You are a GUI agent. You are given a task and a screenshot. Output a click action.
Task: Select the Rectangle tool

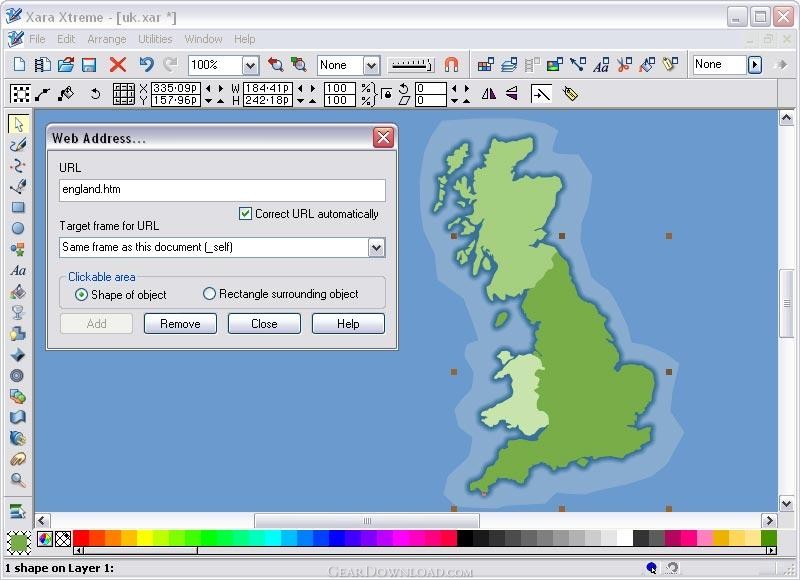click(x=18, y=207)
